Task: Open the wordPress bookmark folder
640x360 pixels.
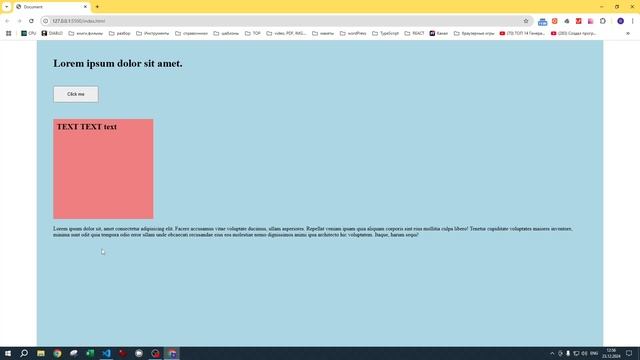Action: [353, 33]
